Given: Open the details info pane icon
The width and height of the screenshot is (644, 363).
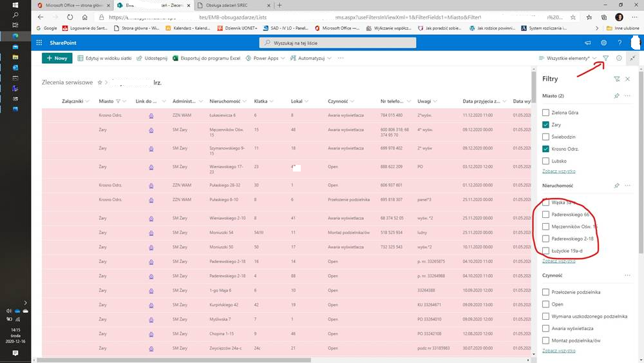Looking at the screenshot, I should coord(619,58).
